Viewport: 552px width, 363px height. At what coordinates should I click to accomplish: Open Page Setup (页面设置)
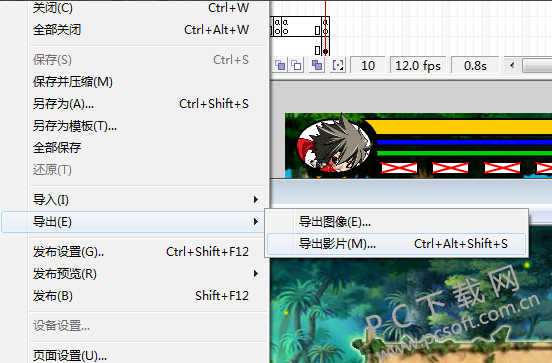pyautogui.click(x=136, y=355)
